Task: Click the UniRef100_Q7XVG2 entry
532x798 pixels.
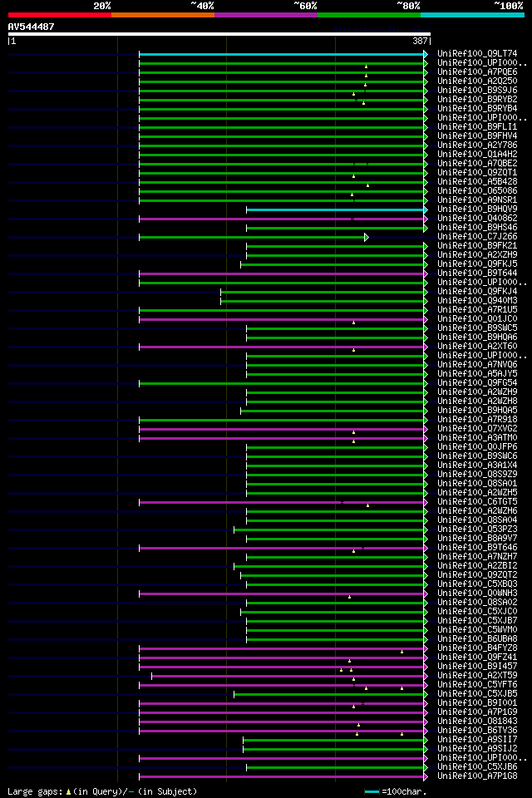Action: coord(477,429)
